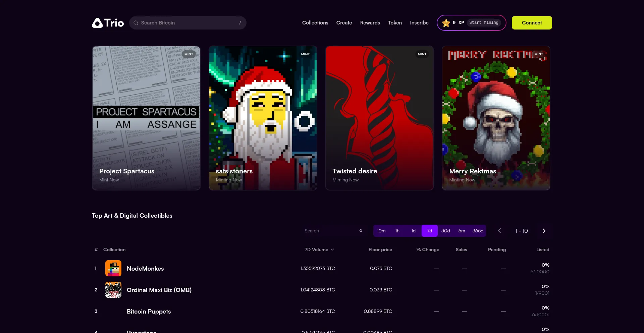Click the magnifier icon in table search
This screenshot has height=333, width=644.
coord(361,231)
